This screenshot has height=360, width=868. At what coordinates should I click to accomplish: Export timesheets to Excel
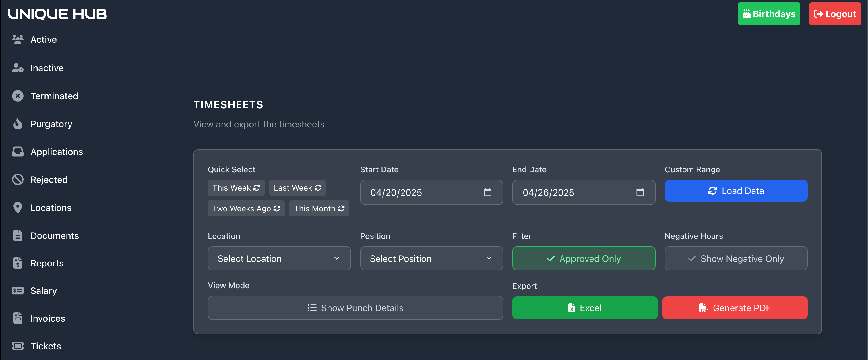tap(585, 308)
